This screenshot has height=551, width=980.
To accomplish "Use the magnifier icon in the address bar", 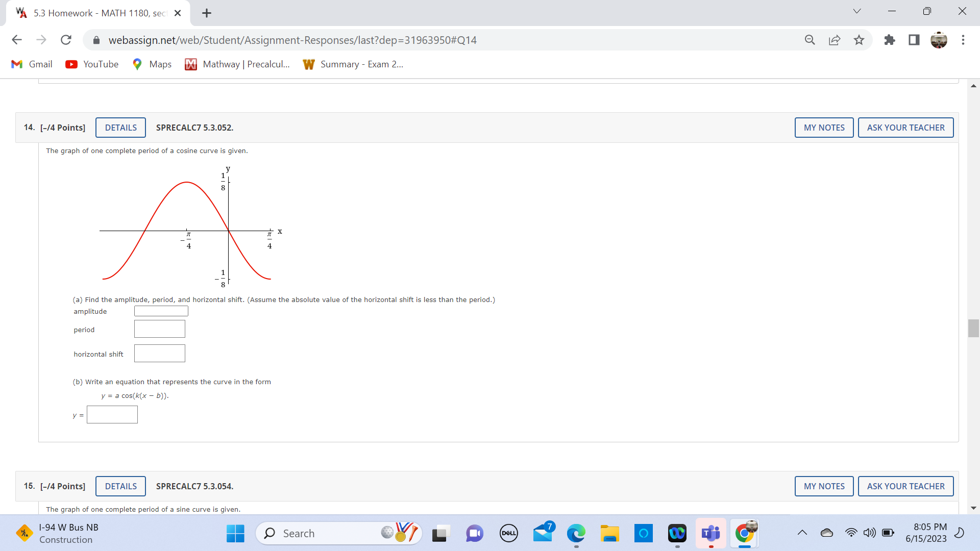I will (x=810, y=40).
